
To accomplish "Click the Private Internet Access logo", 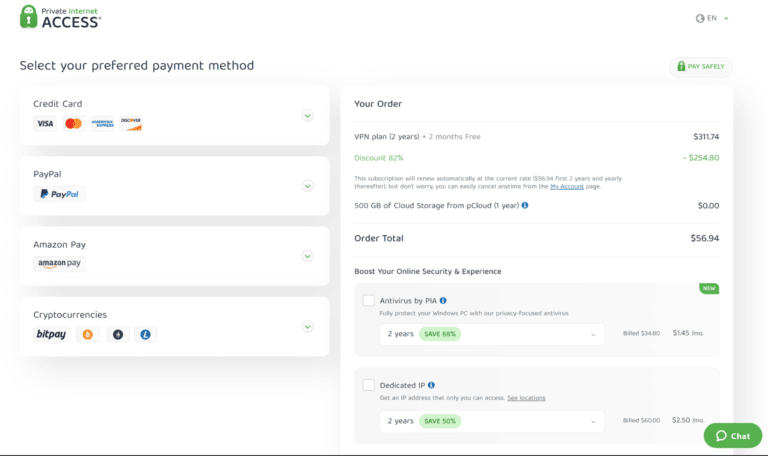I will [60, 17].
